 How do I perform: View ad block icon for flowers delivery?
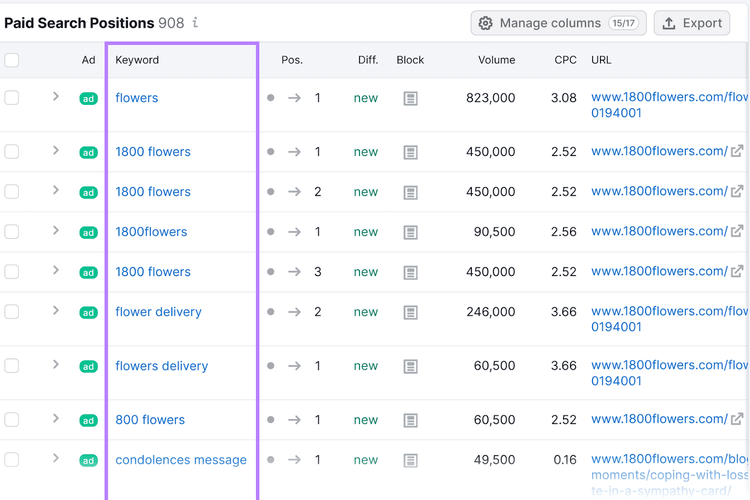(x=410, y=367)
